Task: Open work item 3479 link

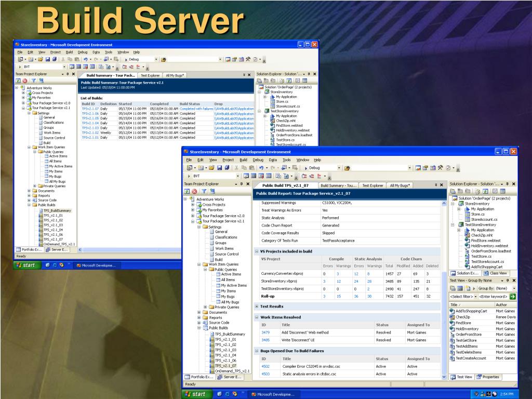Action: (265, 332)
